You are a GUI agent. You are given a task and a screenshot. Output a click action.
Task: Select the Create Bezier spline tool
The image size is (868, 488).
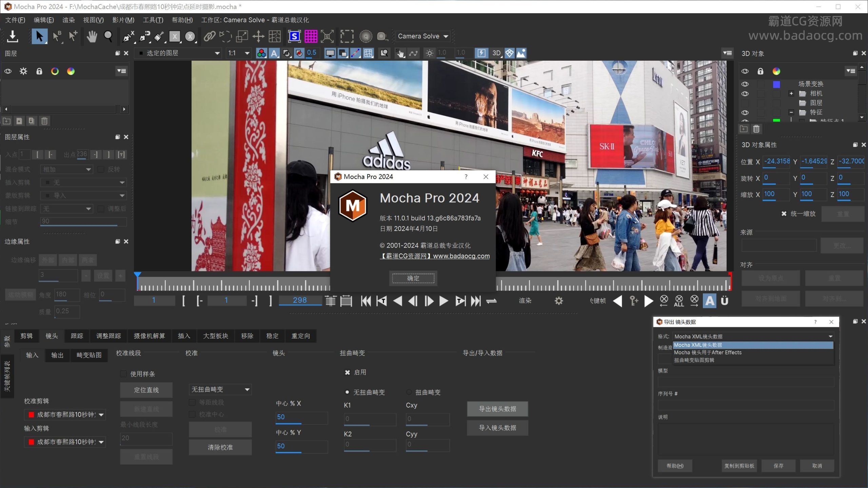pyautogui.click(x=145, y=36)
